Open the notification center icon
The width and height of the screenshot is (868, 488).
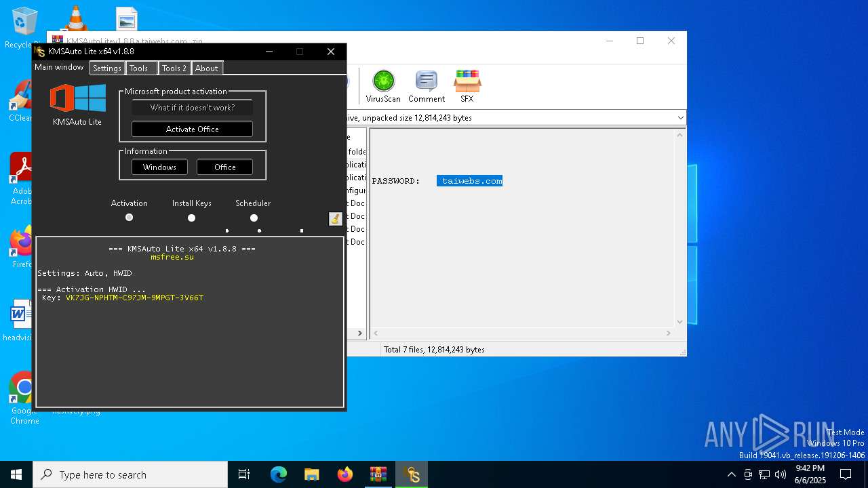(x=846, y=474)
